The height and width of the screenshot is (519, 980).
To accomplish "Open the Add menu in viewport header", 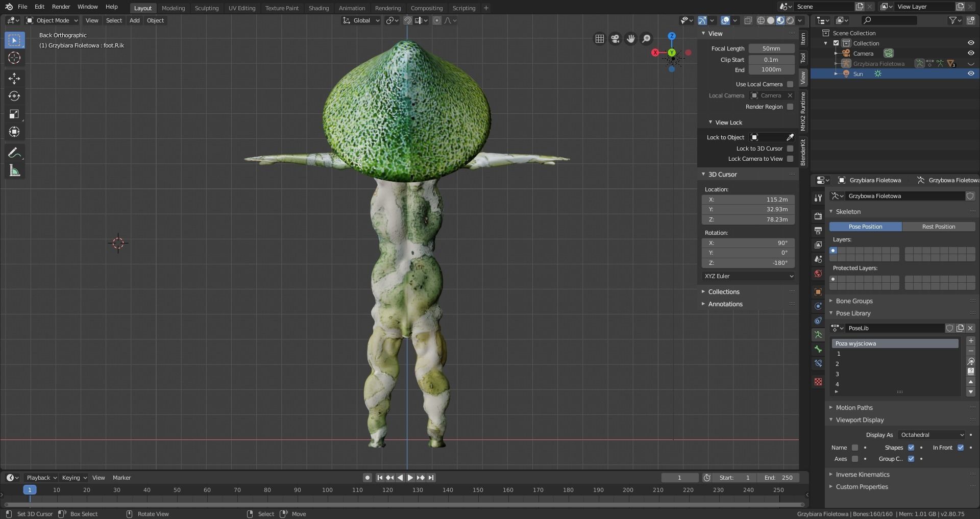I will 134,20.
